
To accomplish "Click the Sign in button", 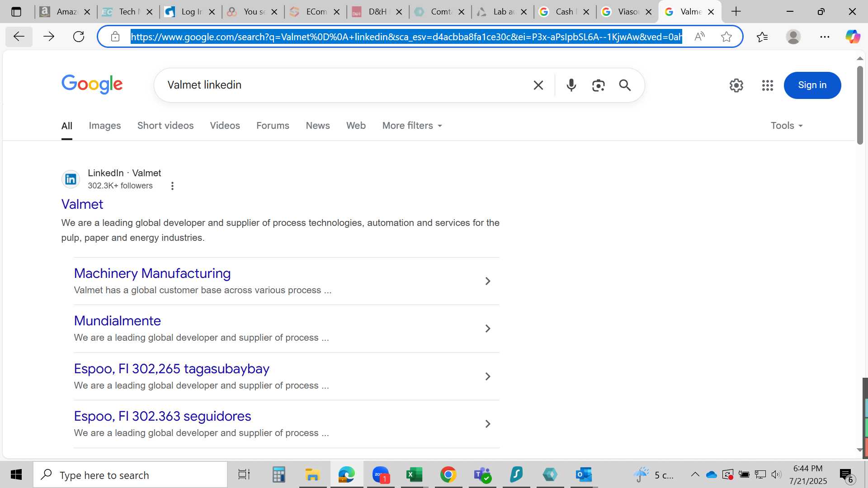I will coord(812,85).
